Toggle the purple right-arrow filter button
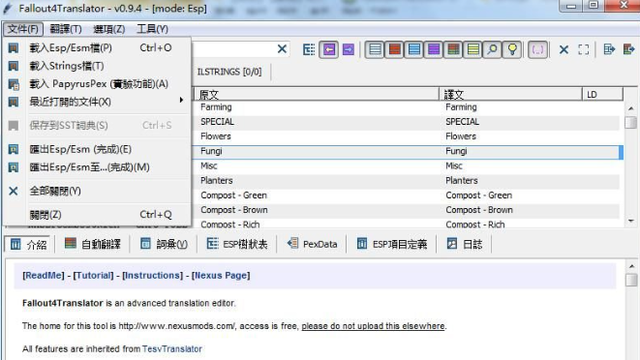 click(348, 50)
